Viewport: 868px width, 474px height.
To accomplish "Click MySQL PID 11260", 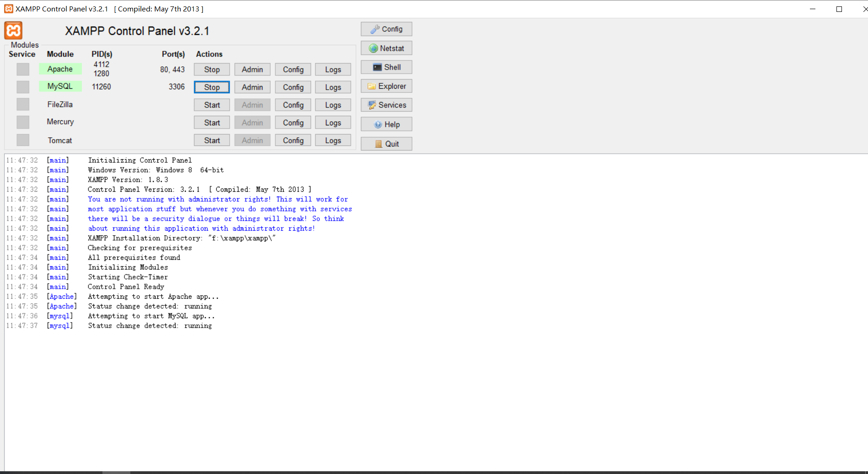I will (x=101, y=86).
